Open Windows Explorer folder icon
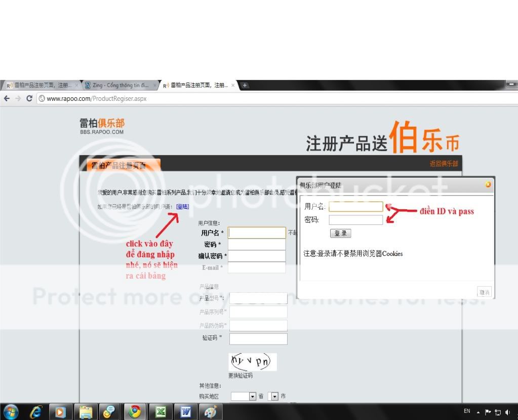 86,412
